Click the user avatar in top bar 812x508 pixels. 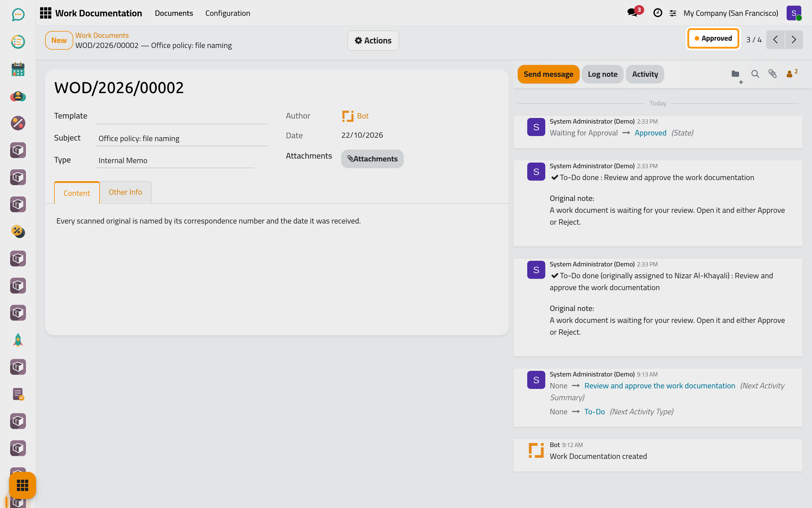794,13
